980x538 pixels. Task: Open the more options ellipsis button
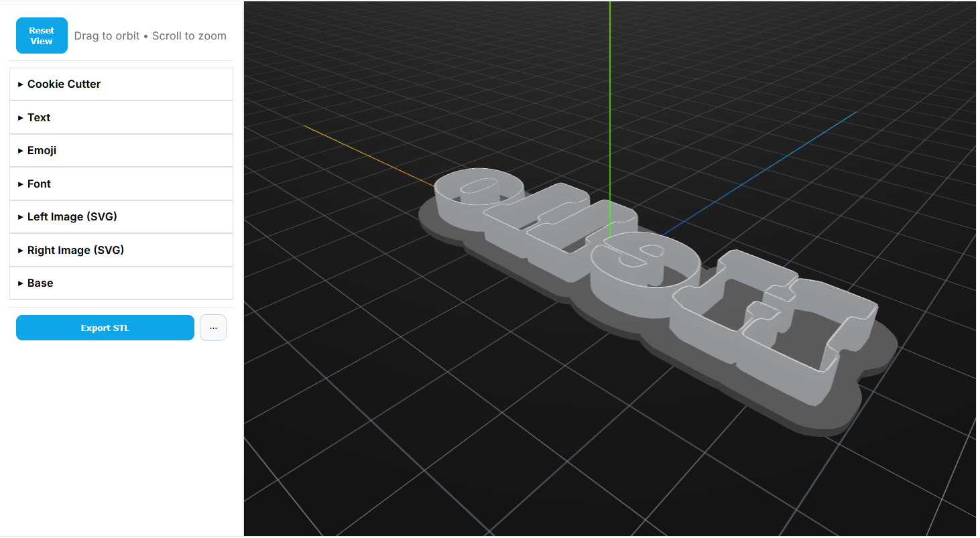click(213, 328)
